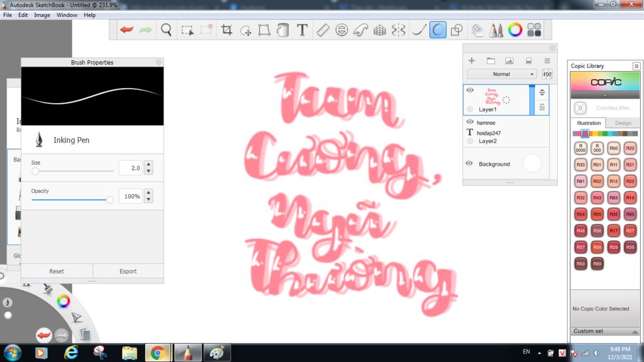The image size is (644, 362).
Task: Open the Draw Styles shapes tool
Action: [x=457, y=30]
